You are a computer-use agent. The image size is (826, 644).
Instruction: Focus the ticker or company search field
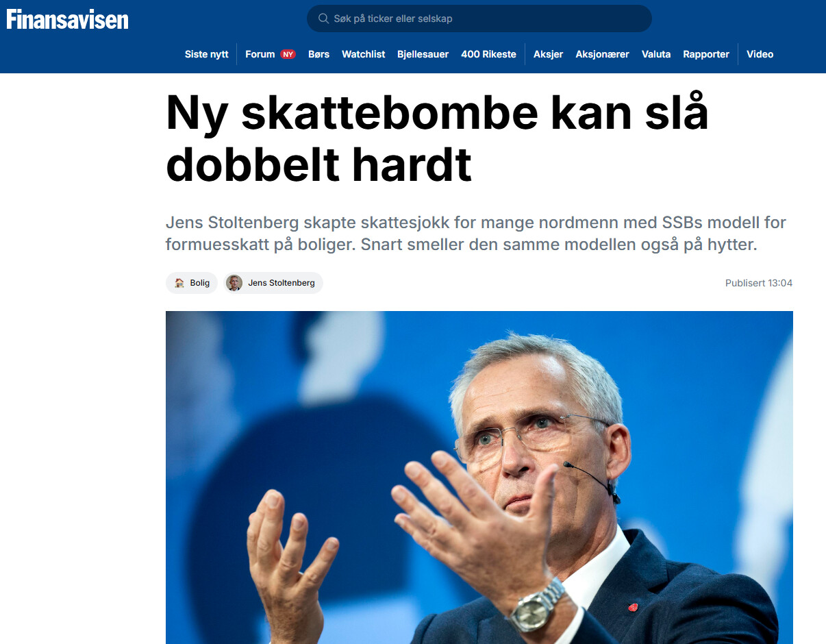tap(479, 18)
